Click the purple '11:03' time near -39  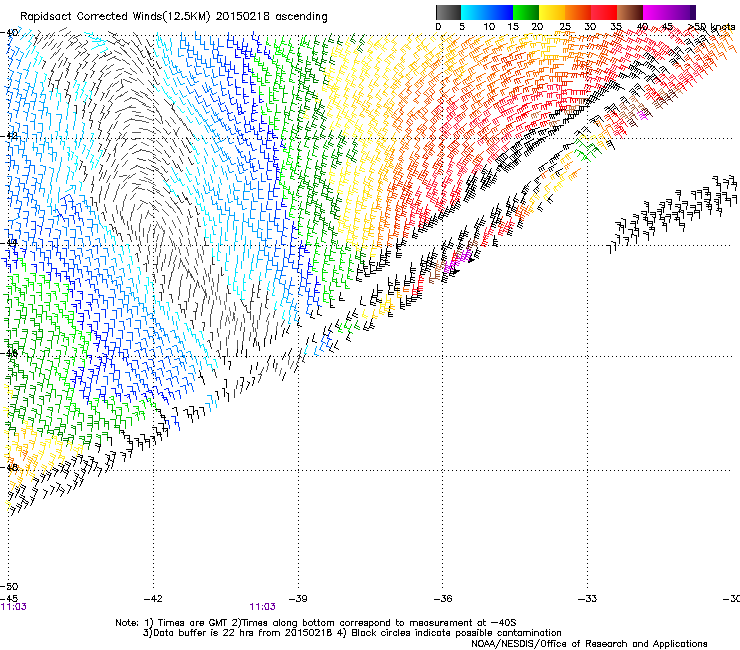[x=262, y=607]
